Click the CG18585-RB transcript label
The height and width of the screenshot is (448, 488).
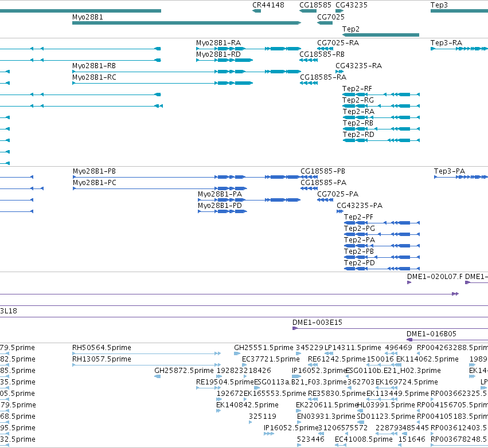point(322,54)
